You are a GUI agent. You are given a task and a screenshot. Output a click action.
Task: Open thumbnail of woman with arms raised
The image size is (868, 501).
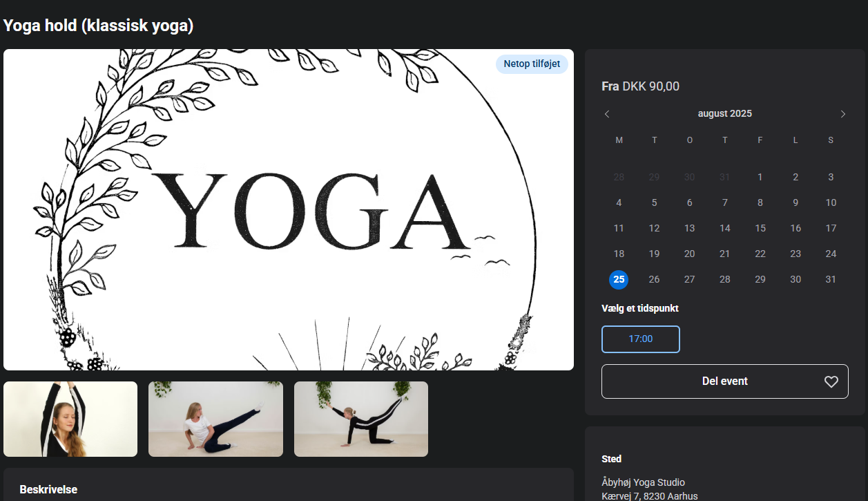(70, 419)
